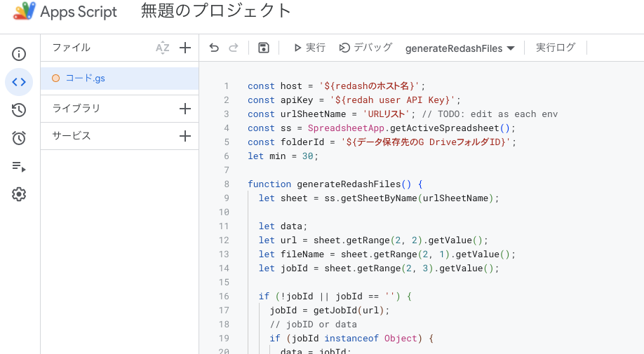
Task: Click the サービス section label
Action: (71, 136)
